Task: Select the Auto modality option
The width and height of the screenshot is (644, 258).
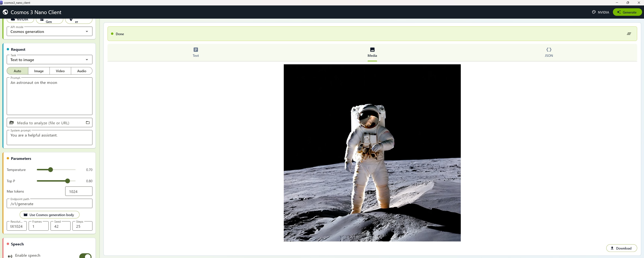Action: (x=17, y=71)
